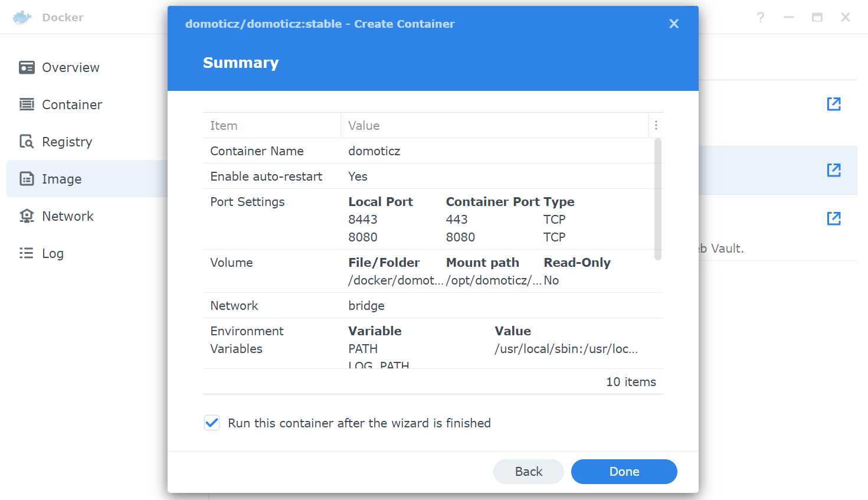Click the Back button
868x500 pixels.
coord(529,472)
